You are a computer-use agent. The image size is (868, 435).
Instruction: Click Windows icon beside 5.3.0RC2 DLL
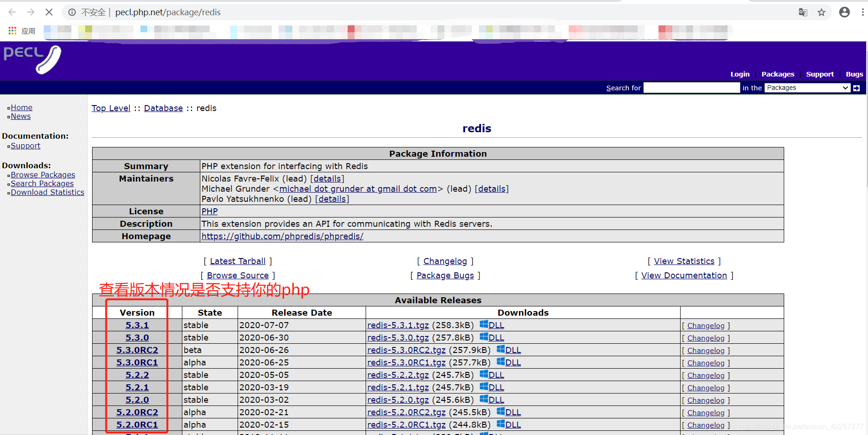coord(501,349)
